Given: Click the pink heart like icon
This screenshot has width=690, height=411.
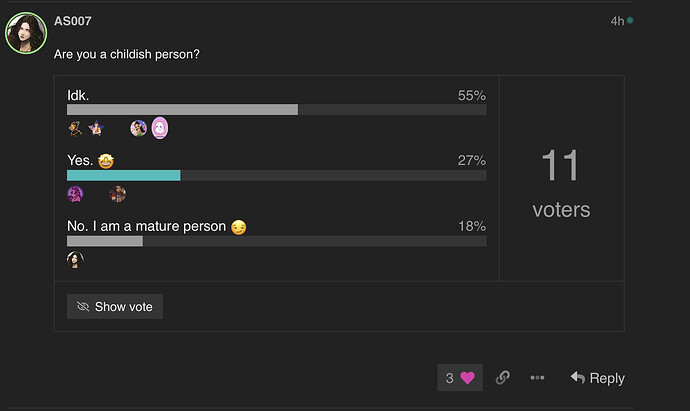Looking at the screenshot, I should point(467,378).
